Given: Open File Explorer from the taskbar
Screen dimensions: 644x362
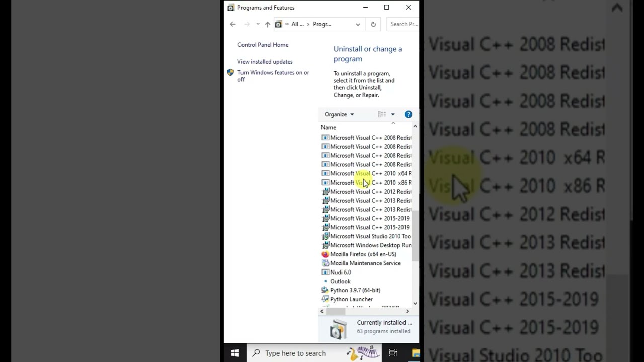Looking at the screenshot, I should [x=415, y=353].
